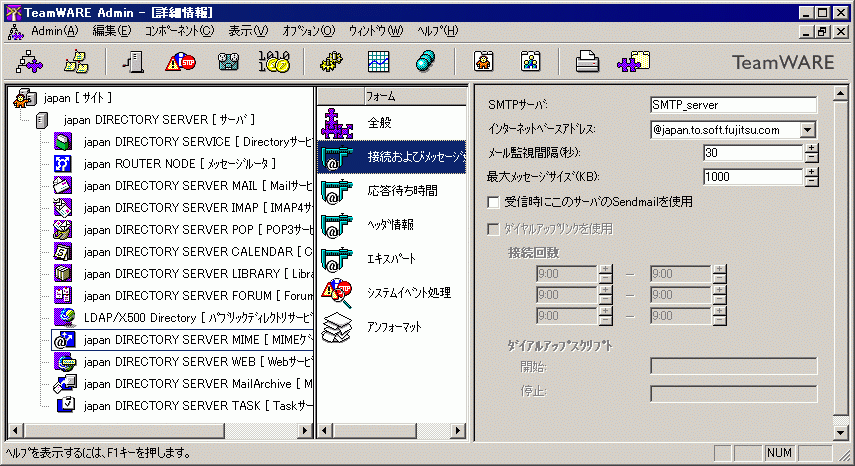Click the user group badge toolbar icon

(531, 62)
